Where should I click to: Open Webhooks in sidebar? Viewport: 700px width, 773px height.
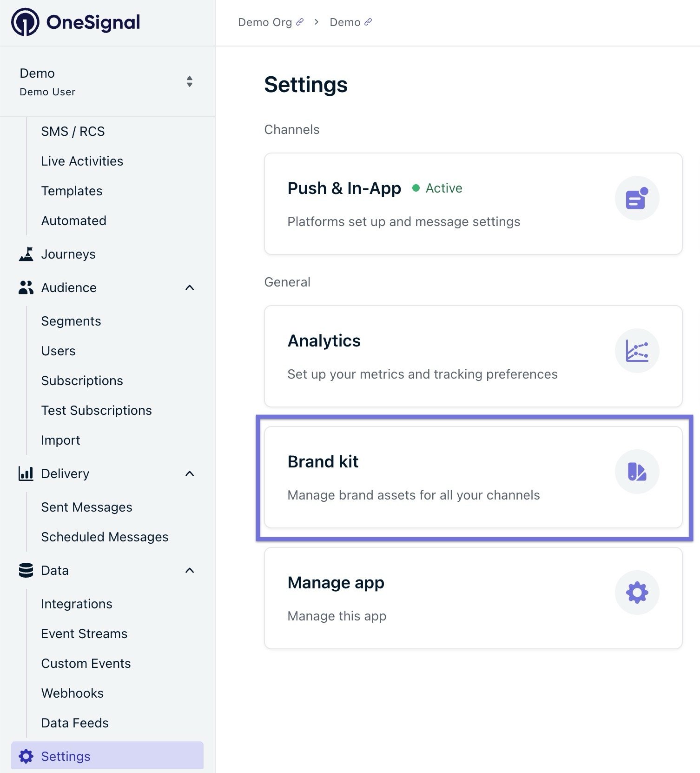click(73, 693)
